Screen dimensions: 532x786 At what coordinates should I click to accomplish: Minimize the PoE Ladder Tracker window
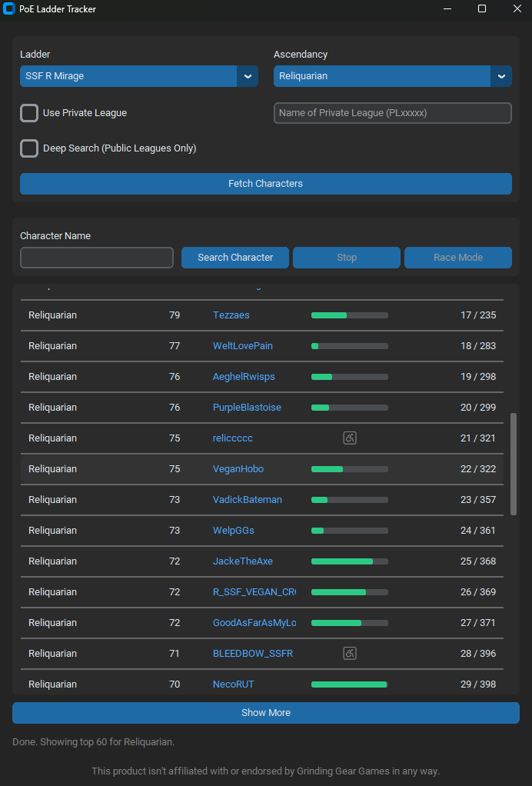(x=447, y=8)
